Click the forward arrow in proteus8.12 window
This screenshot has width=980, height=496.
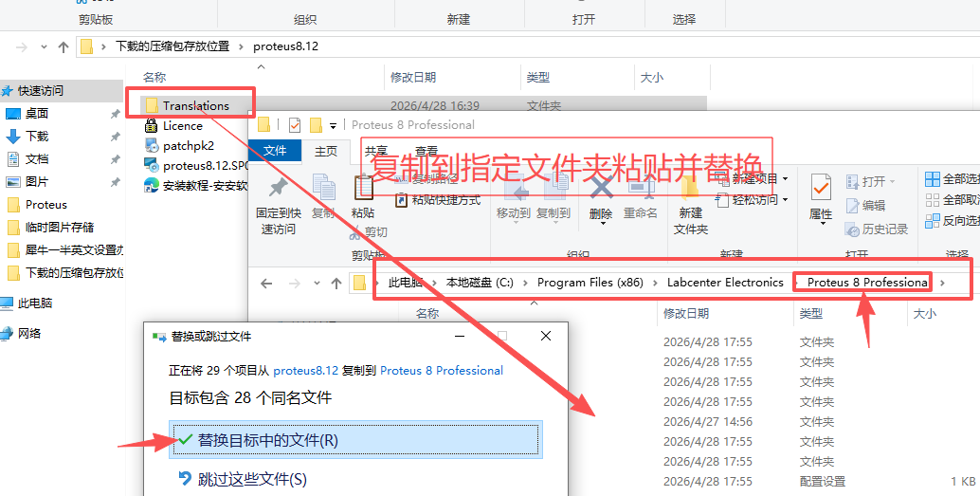[x=22, y=46]
